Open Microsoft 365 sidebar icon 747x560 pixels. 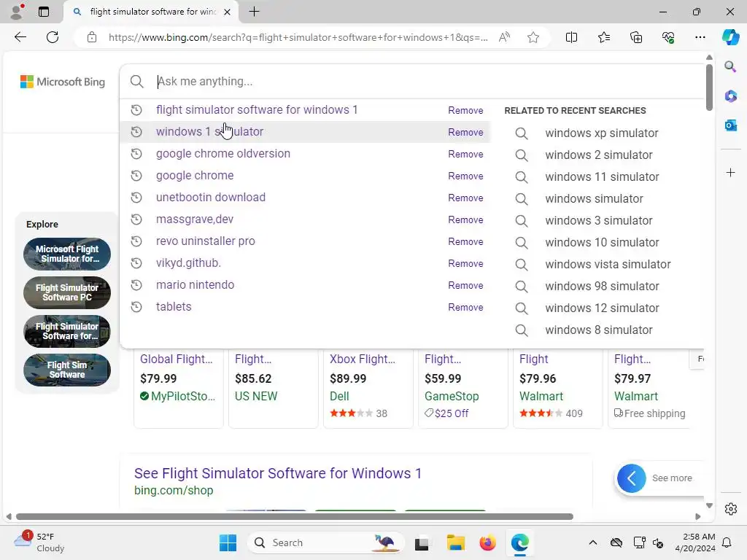click(730, 96)
